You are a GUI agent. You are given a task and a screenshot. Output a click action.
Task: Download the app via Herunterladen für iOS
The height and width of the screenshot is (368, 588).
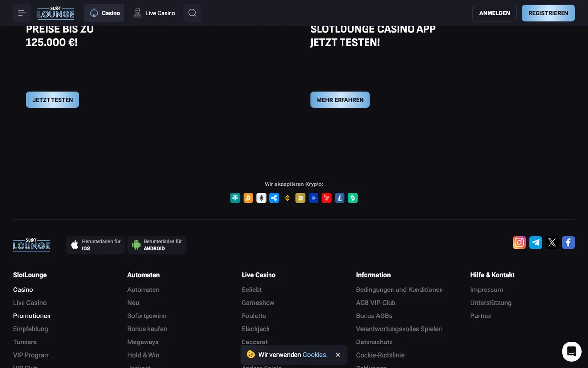tap(96, 245)
